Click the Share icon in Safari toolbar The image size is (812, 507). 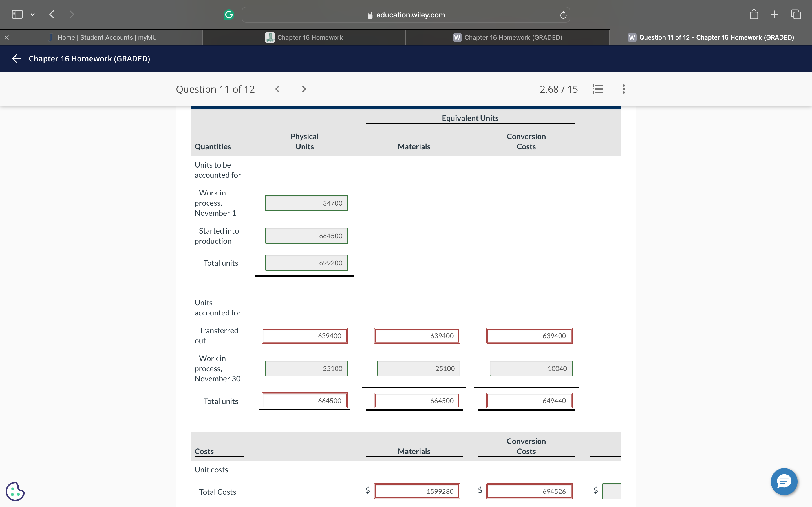(x=754, y=14)
